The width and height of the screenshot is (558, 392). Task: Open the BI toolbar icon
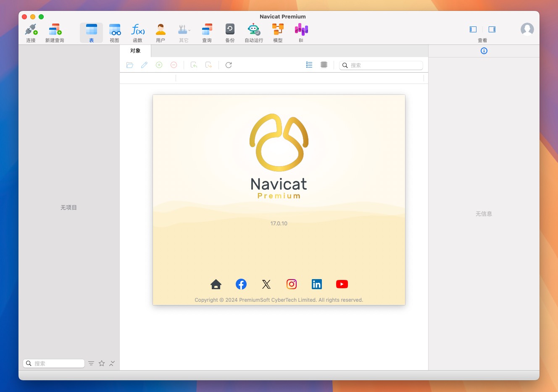pos(301,33)
